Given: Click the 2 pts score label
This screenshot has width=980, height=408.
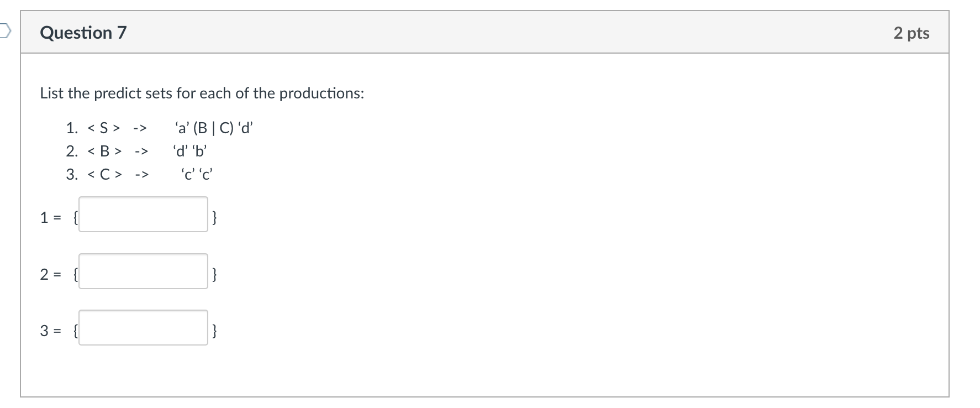Looking at the screenshot, I should [911, 33].
